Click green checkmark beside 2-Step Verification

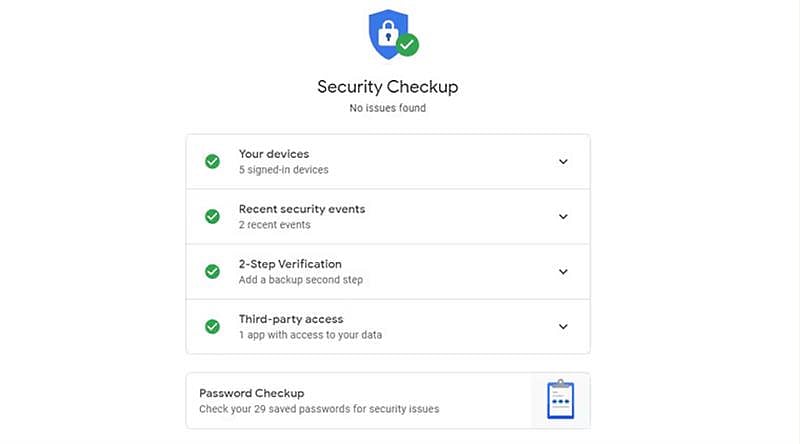[212, 271]
